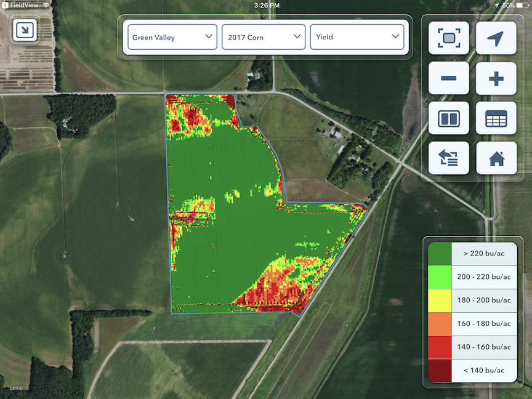Image resolution: width=532 pixels, height=399 pixels.
Task: Open the 2017 Corn season dropdown
Action: point(264,37)
